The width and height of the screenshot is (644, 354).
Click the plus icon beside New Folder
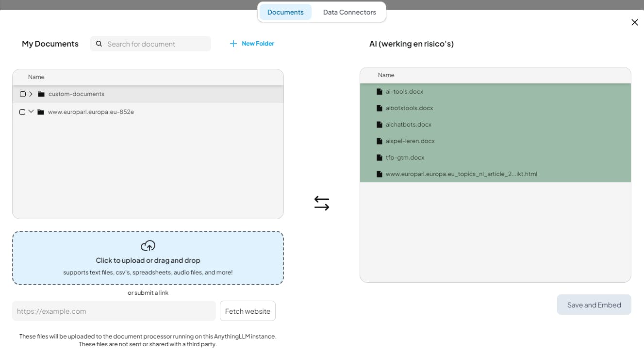233,44
